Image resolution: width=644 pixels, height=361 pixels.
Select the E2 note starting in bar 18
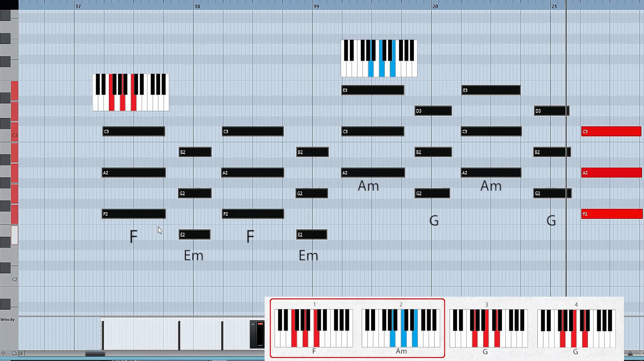click(312, 235)
